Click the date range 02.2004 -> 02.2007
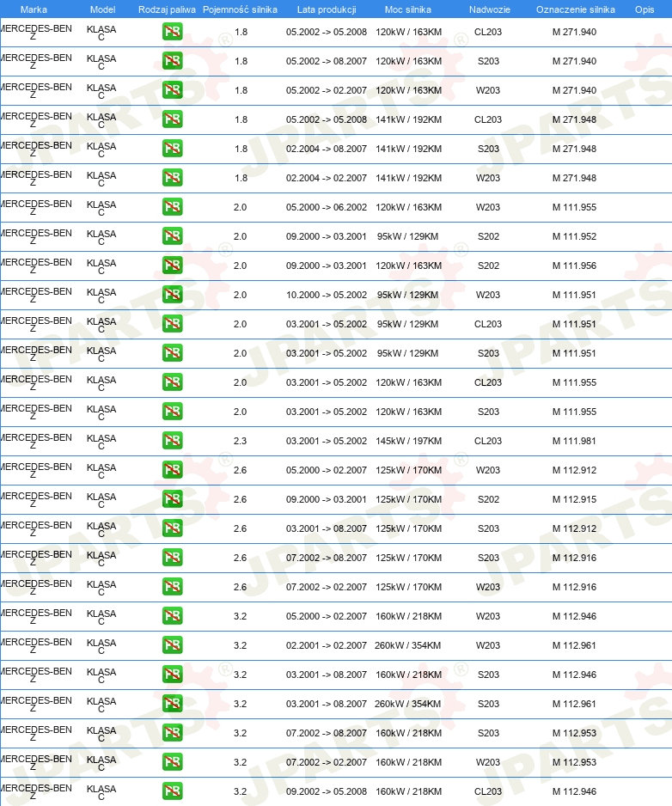The image size is (672, 806). coord(327,179)
